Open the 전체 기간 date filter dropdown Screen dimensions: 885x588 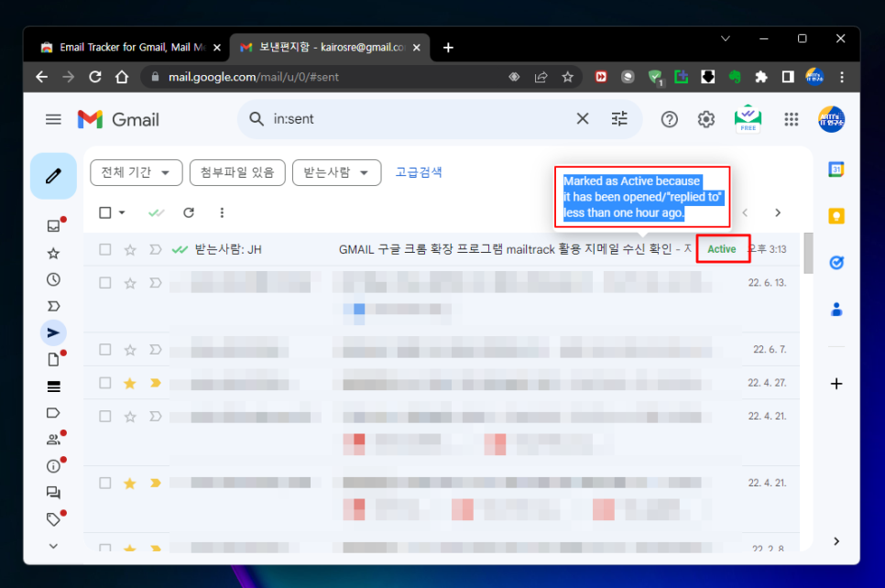click(136, 173)
